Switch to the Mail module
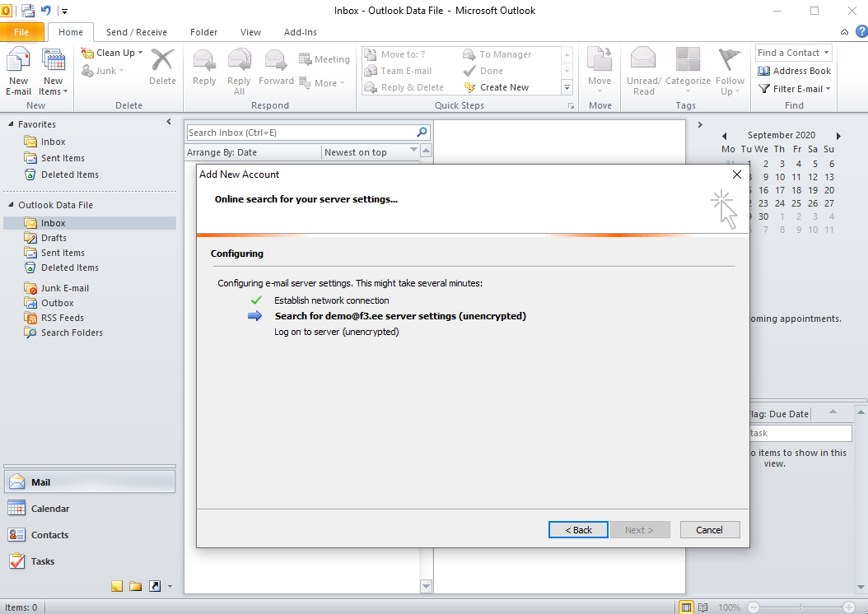The image size is (868, 614). pyautogui.click(x=89, y=481)
